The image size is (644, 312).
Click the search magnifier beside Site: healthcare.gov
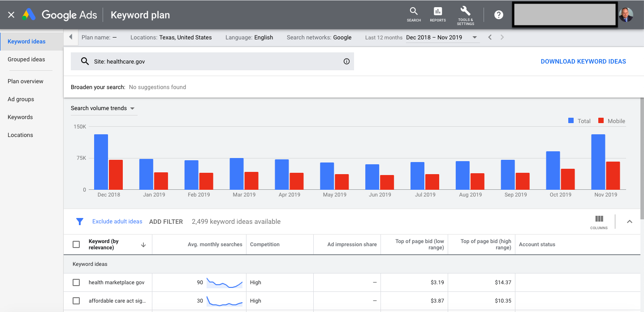85,61
